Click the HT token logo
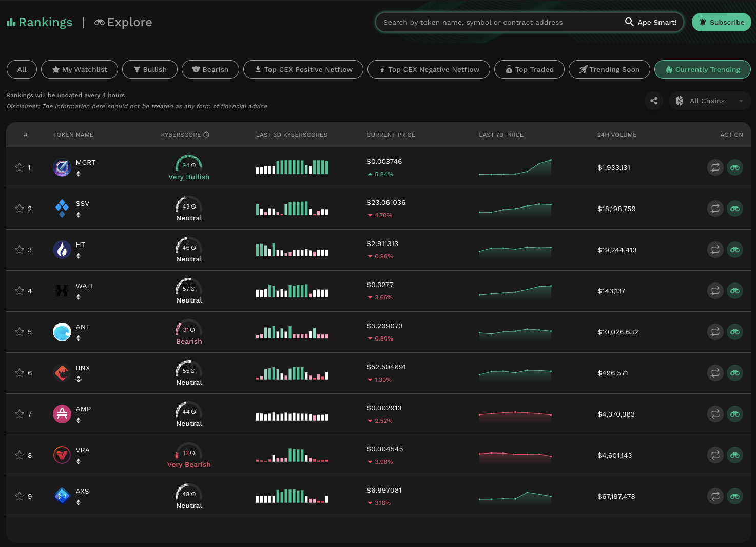 coord(62,250)
